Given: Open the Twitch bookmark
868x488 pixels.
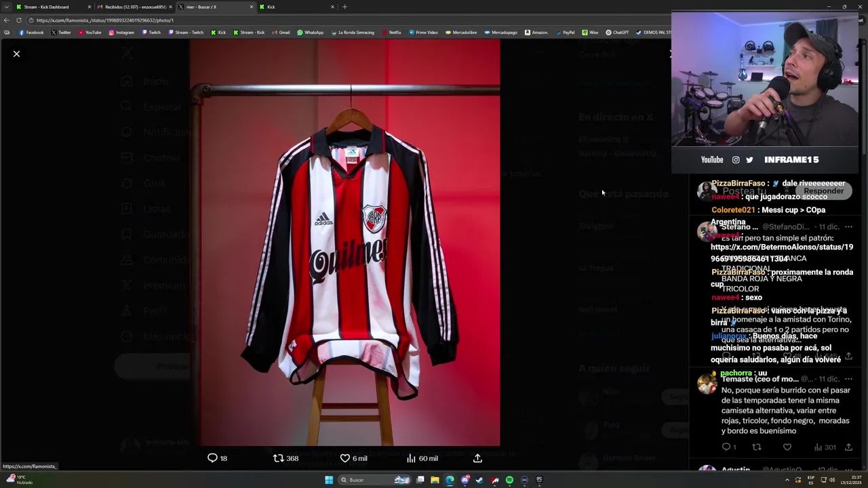Looking at the screenshot, I should (x=151, y=33).
